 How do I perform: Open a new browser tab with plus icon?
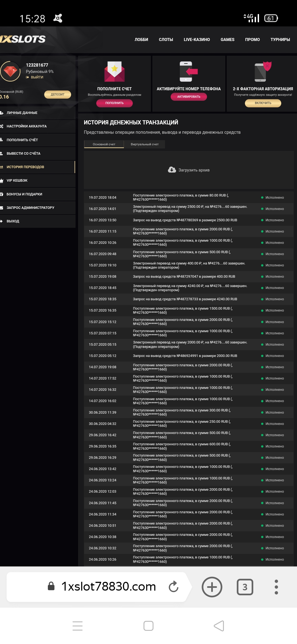[x=212, y=587]
